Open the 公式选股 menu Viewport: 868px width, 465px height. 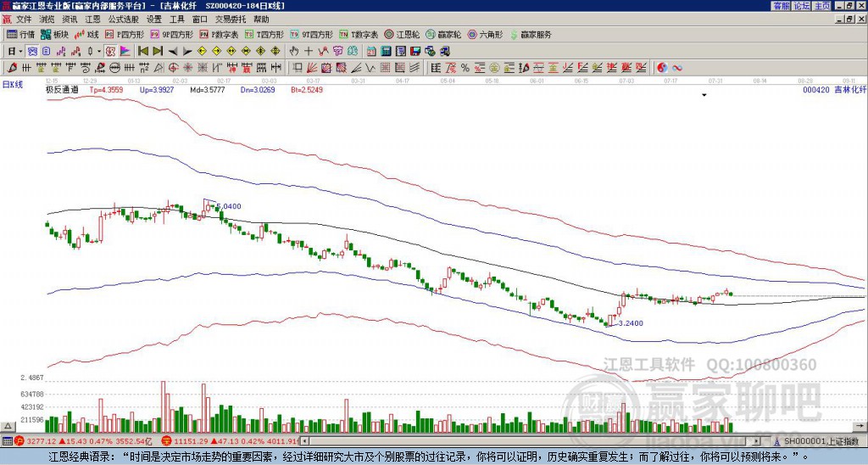(x=122, y=19)
